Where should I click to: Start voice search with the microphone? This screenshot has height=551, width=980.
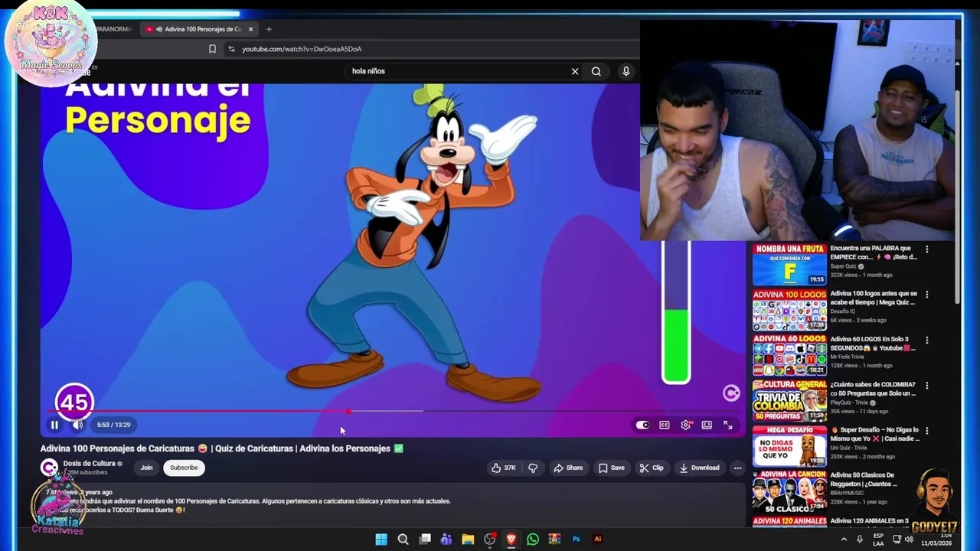tap(626, 71)
